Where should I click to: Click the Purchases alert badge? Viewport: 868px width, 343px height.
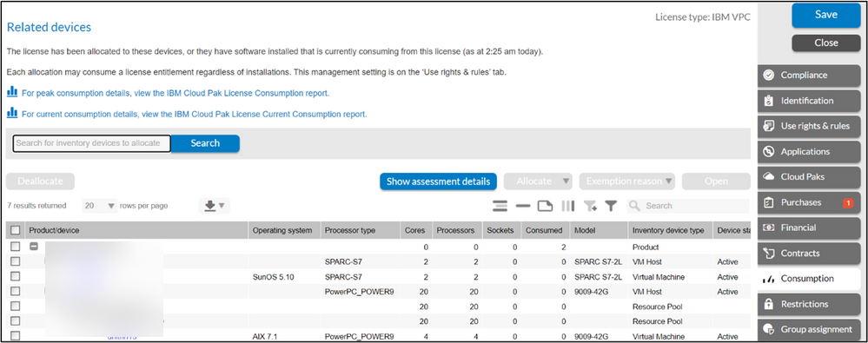pos(848,203)
